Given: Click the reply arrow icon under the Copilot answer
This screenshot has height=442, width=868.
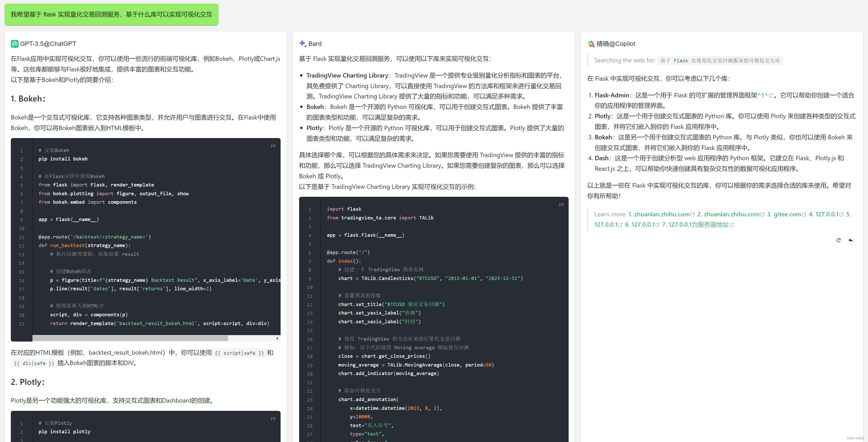Looking at the screenshot, I should point(851,240).
